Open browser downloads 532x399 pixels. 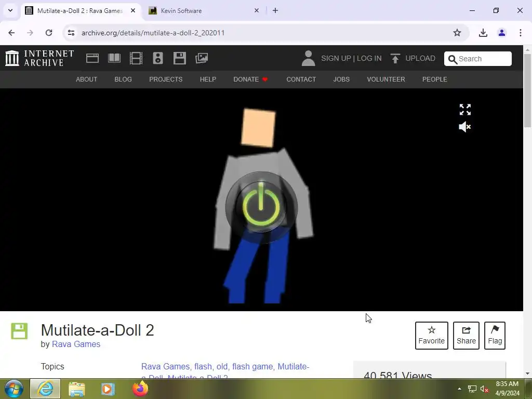(x=483, y=33)
